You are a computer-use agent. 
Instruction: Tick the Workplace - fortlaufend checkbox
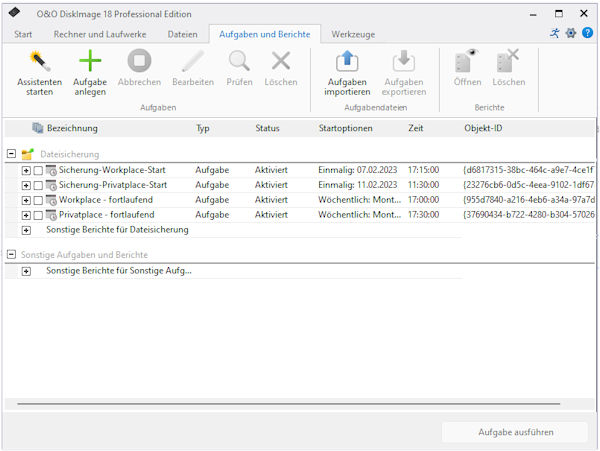click(x=38, y=200)
